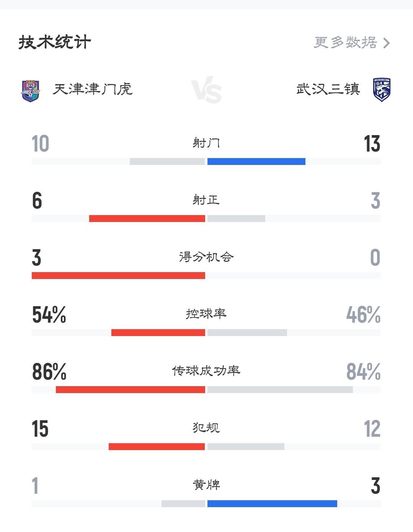Click the 射门 stat label
Image resolution: width=413 pixels, height=532 pixels.
[206, 143]
